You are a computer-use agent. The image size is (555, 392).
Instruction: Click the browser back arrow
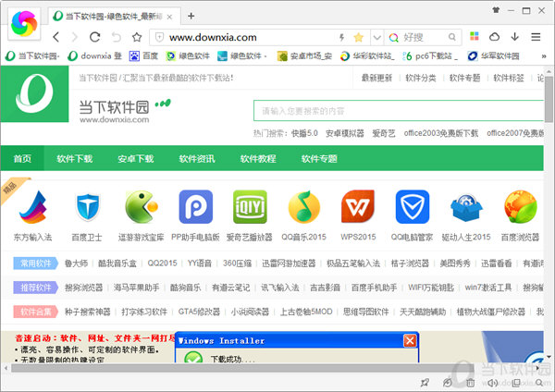click(55, 37)
